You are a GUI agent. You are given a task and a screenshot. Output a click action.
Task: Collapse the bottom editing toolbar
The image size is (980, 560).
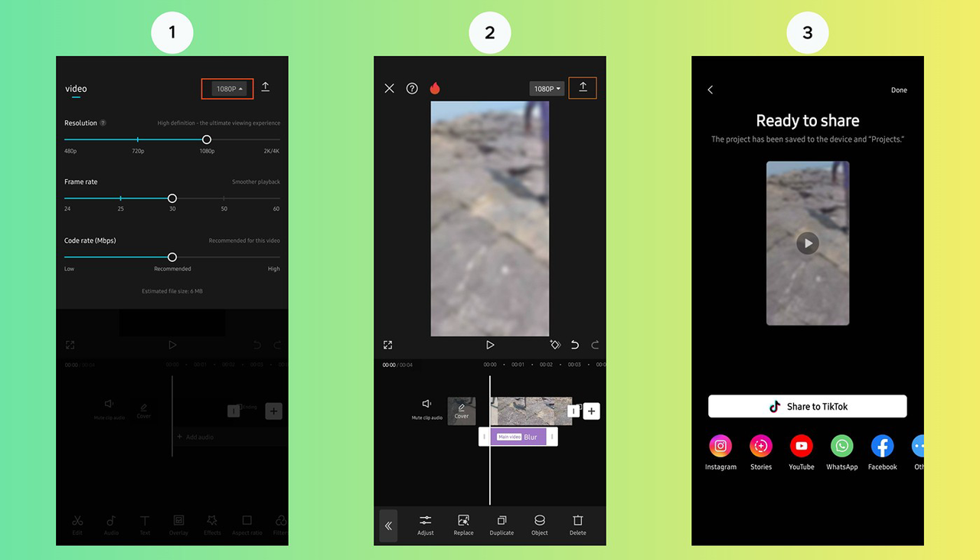pyautogui.click(x=388, y=526)
